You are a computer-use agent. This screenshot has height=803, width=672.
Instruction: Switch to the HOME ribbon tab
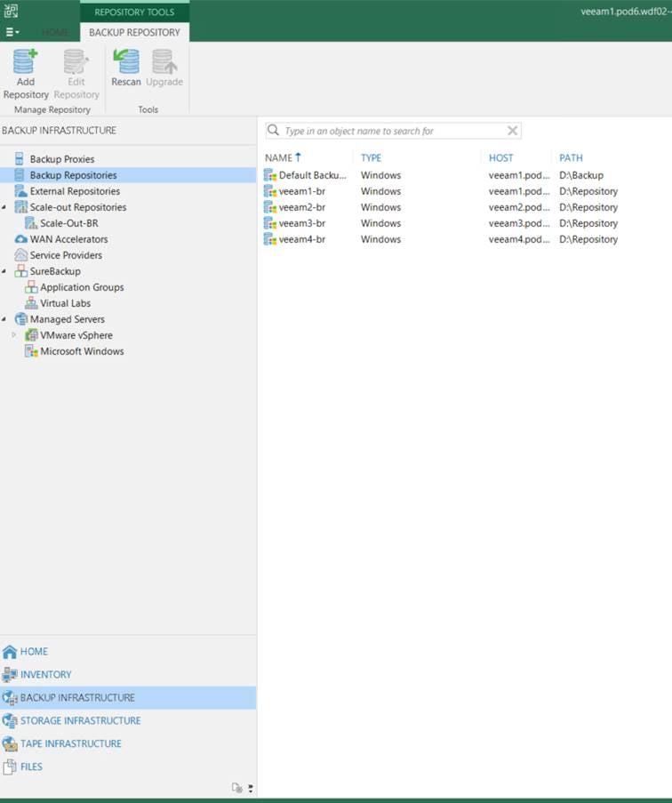coord(55,32)
